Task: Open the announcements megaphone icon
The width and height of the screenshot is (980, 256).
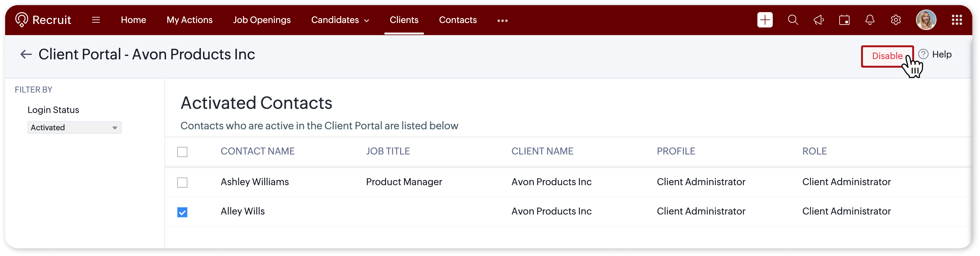Action: (x=819, y=20)
